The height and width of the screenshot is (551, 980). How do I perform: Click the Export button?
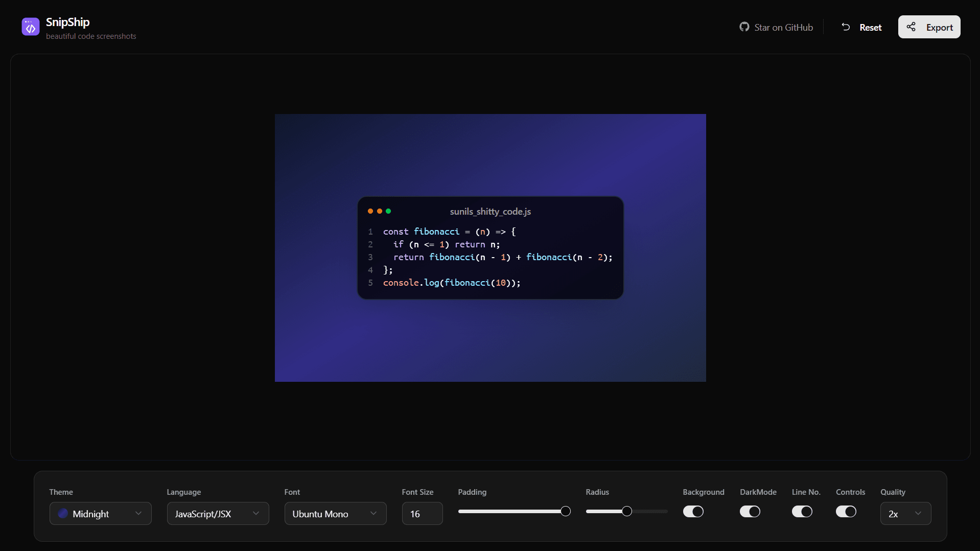point(929,27)
